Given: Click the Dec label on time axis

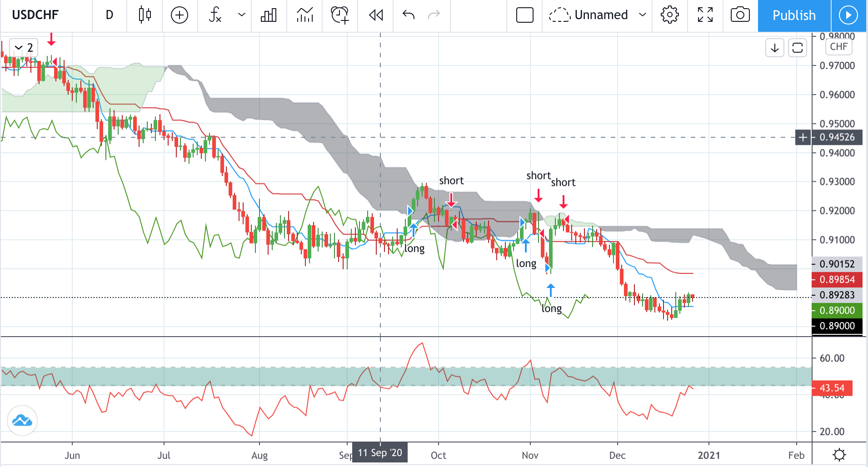Looking at the screenshot, I should 617,455.
